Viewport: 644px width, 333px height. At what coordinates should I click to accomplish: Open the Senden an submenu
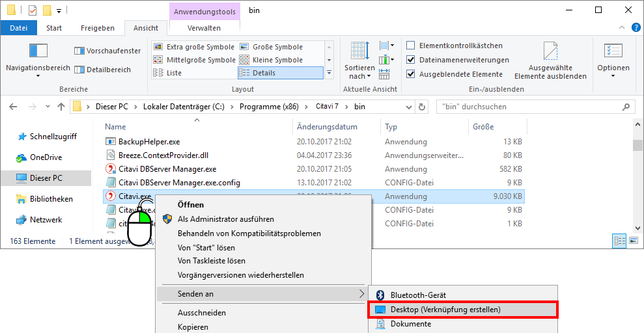click(x=262, y=293)
